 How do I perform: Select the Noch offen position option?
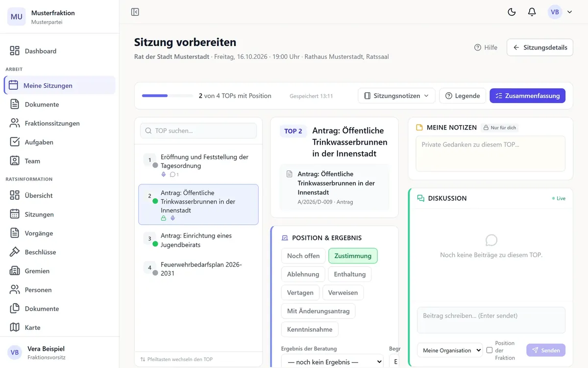[x=303, y=256]
